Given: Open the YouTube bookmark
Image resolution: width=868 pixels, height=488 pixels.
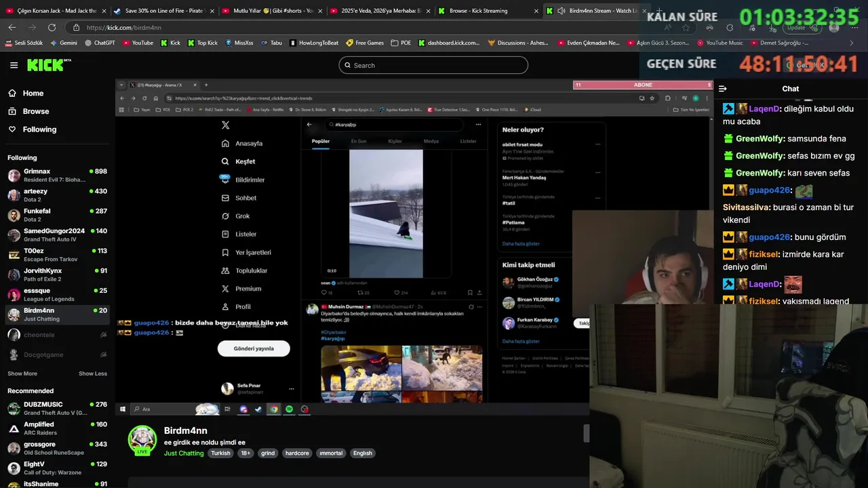Looking at the screenshot, I should pos(138,43).
